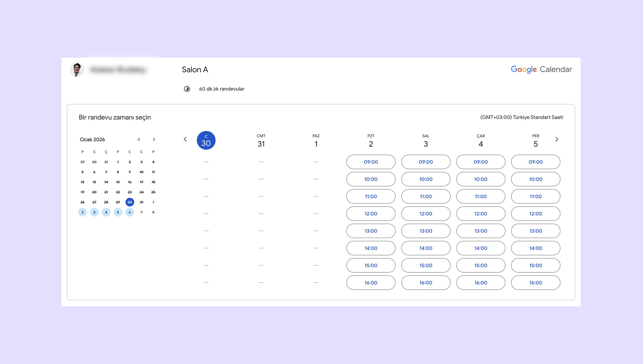
Task: Go to next month in mini calendar
Action: (x=154, y=139)
